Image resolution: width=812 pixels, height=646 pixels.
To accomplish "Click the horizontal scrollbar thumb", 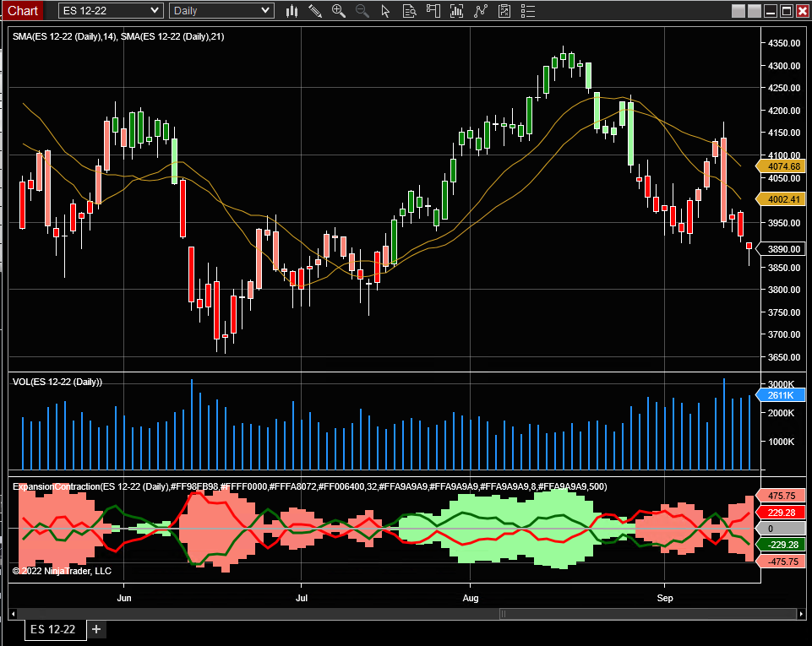I will (647, 614).
